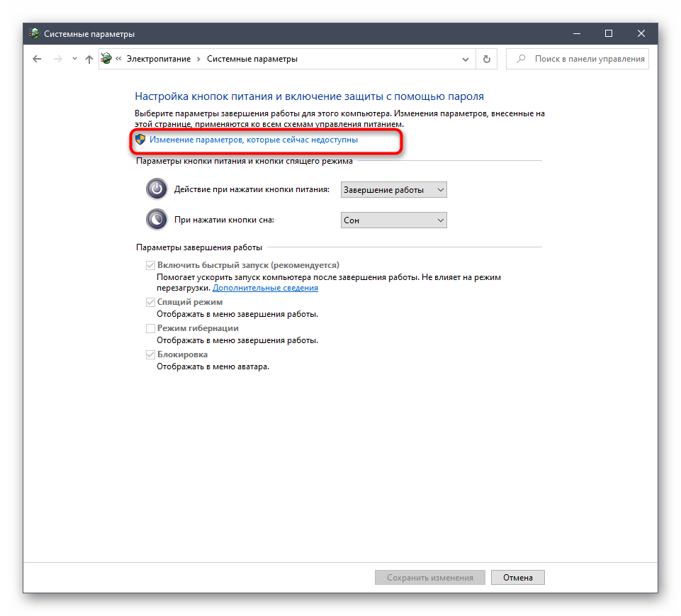681x616 pixels.
Task: Open recent locations dropdown arrow
Action: pyautogui.click(x=73, y=60)
